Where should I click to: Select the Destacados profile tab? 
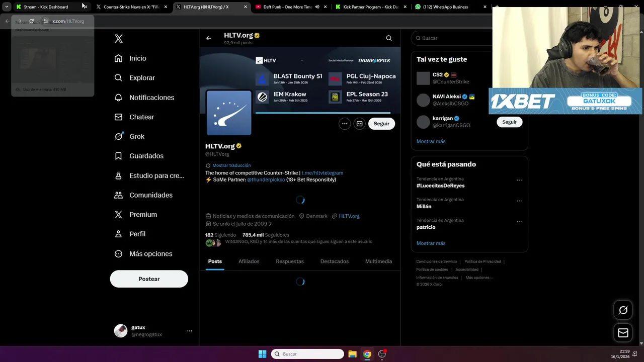point(335,261)
